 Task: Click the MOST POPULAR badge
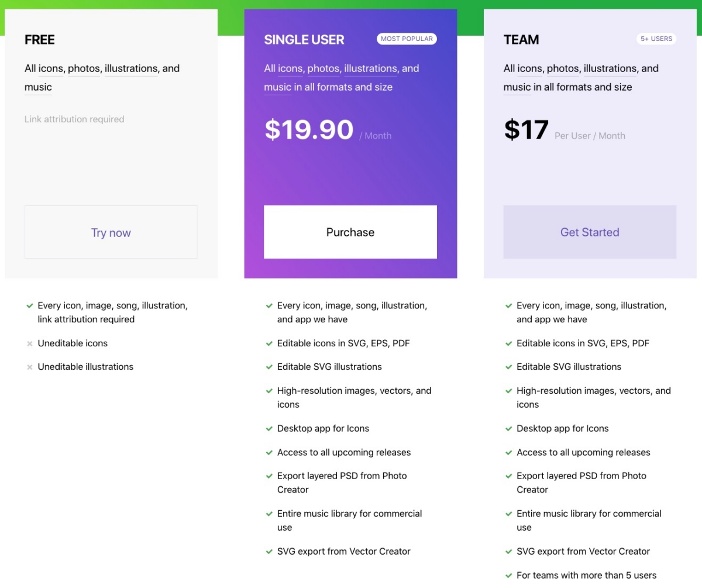407,39
